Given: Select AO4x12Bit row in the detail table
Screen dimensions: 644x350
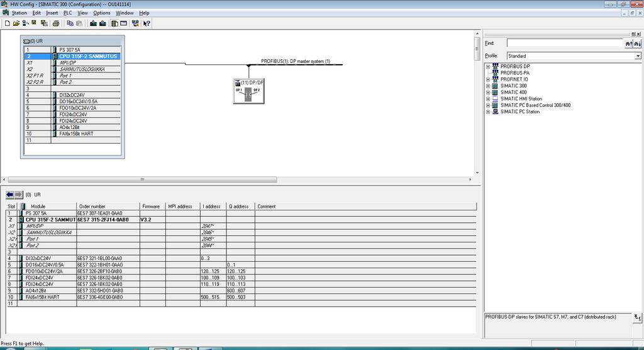Looking at the screenshot, I should [x=241, y=290].
